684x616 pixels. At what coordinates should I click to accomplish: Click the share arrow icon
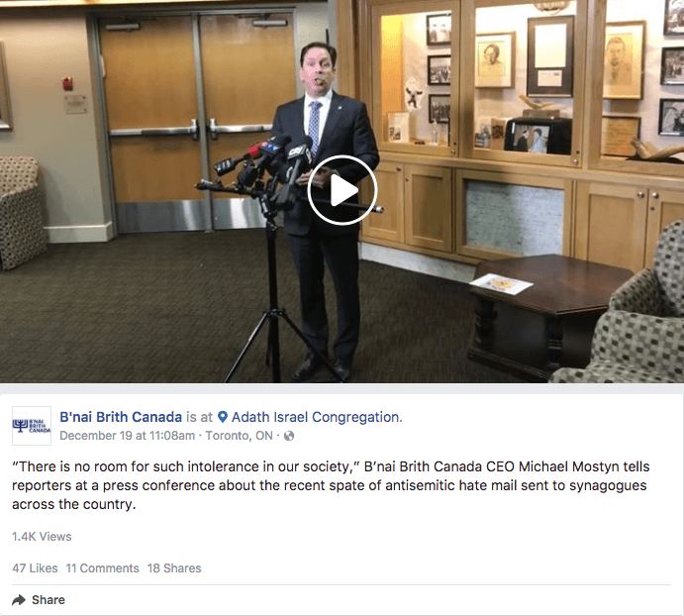pyautogui.click(x=19, y=600)
